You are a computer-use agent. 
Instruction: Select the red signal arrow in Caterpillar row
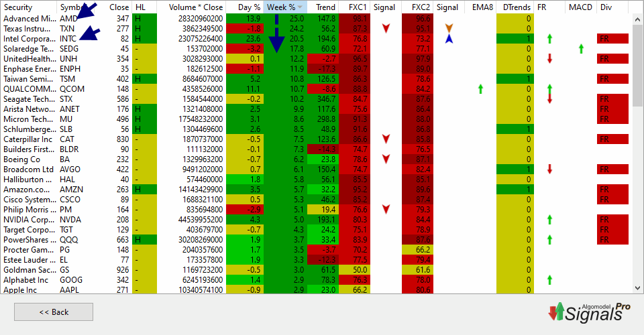click(x=386, y=139)
